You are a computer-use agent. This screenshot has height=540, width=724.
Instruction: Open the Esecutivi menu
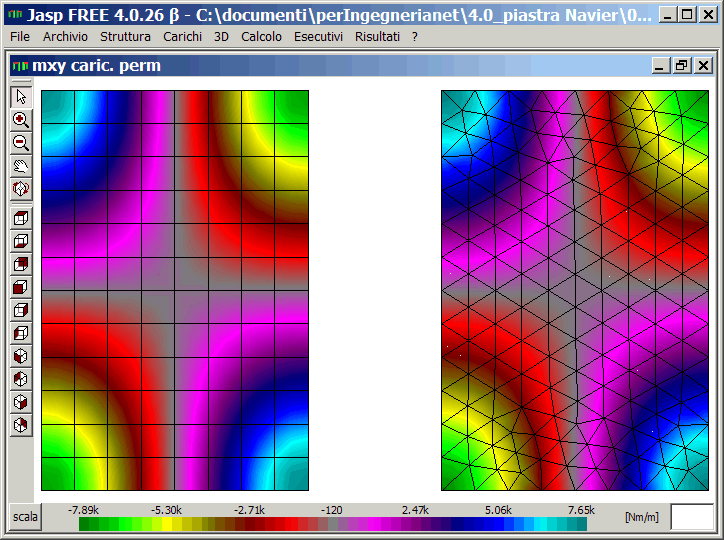pos(318,36)
